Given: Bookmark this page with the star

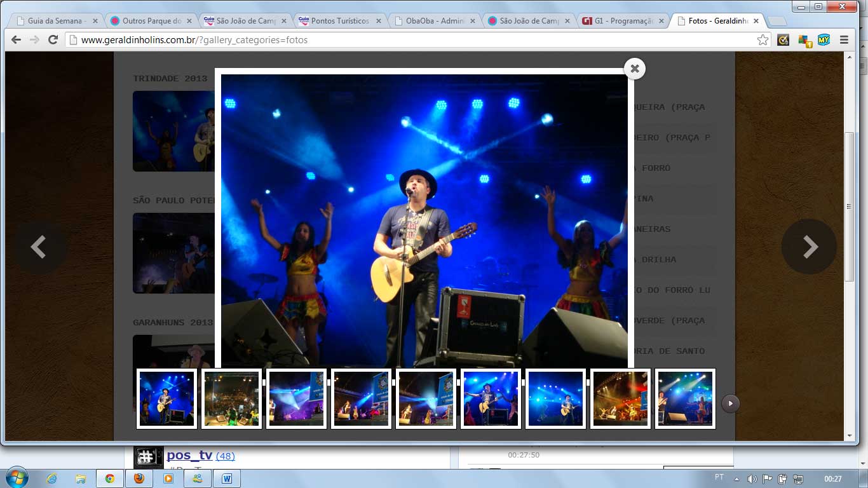Looking at the screenshot, I should coord(763,39).
